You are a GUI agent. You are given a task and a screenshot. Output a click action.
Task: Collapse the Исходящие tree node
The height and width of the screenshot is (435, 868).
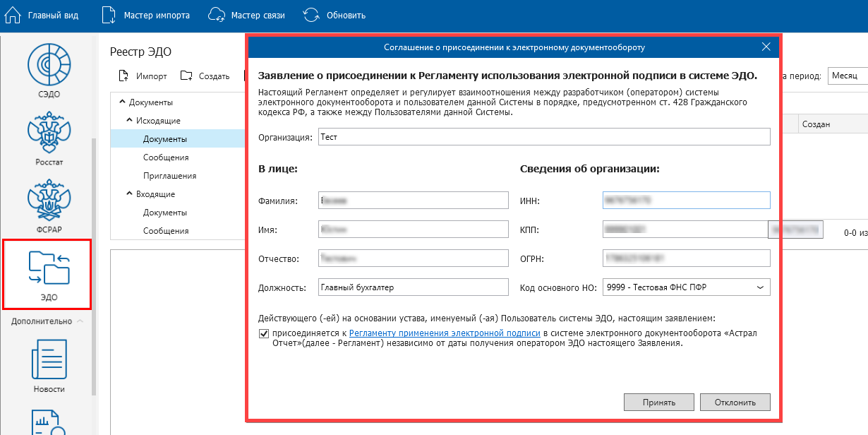pos(130,121)
